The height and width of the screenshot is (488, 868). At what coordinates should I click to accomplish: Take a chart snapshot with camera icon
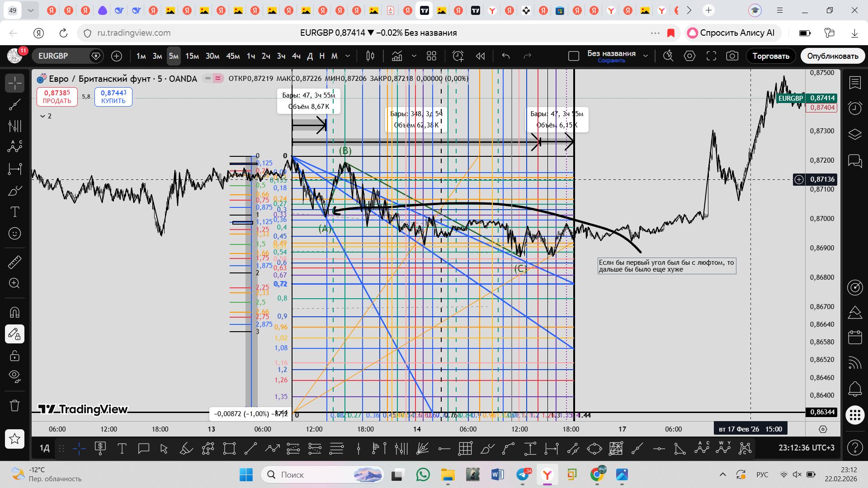732,56
